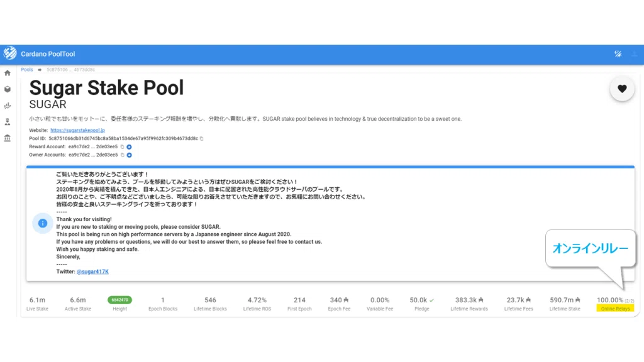Select the Live Stake 6.1m value
Screen dimensions: 644x362
tap(37, 300)
